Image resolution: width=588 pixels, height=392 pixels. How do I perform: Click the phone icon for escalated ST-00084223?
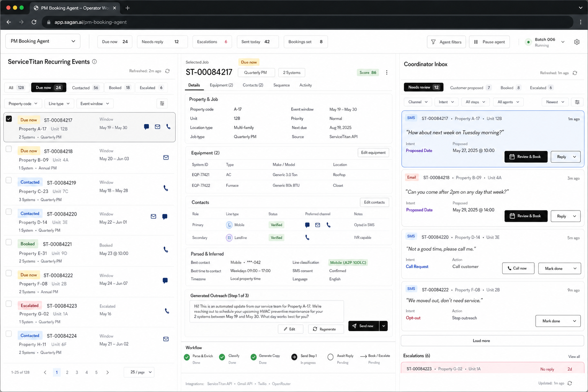[x=167, y=311]
